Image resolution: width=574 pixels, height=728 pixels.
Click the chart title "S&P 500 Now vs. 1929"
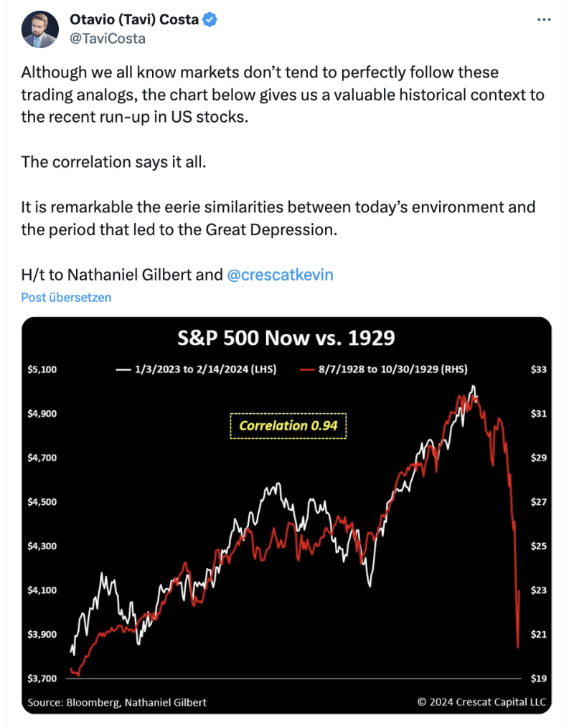coord(286,338)
